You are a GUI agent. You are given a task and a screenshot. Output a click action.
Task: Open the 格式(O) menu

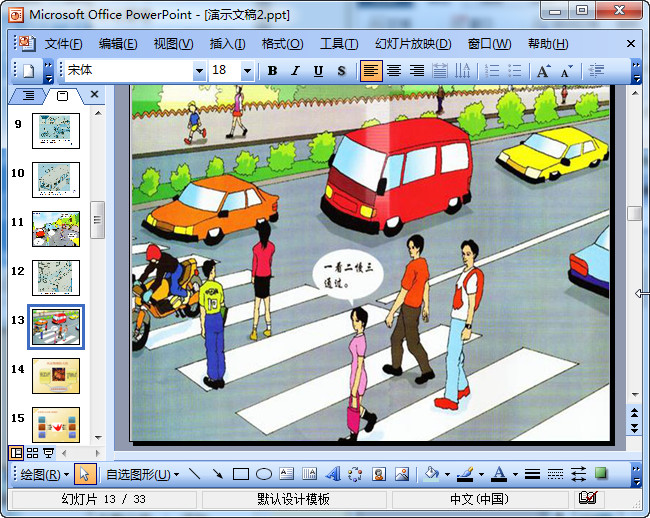point(282,44)
